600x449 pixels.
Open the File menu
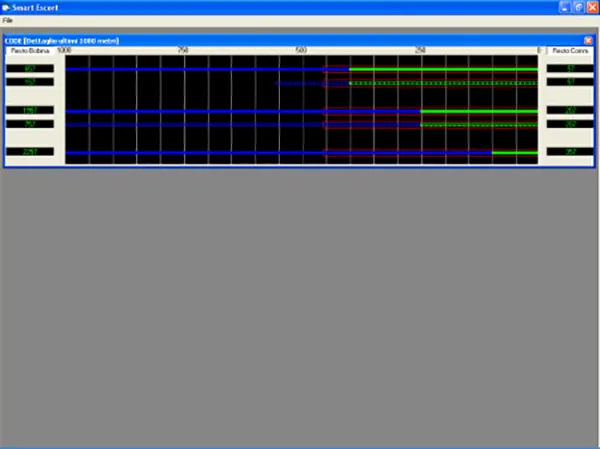tap(7, 20)
